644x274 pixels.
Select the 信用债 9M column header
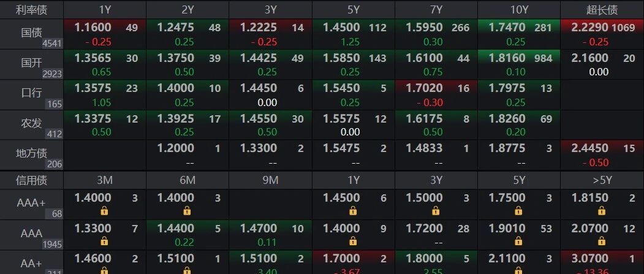pyautogui.click(x=270, y=180)
